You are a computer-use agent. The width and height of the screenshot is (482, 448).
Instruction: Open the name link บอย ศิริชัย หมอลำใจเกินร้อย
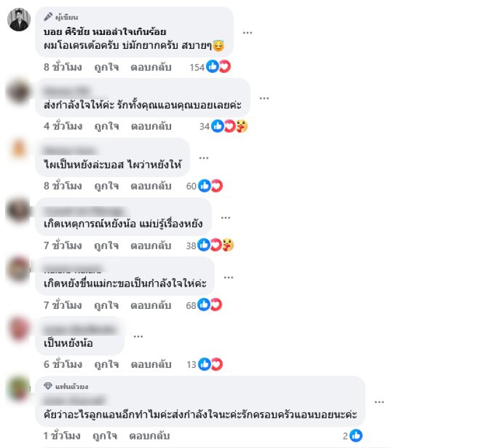coord(105,32)
